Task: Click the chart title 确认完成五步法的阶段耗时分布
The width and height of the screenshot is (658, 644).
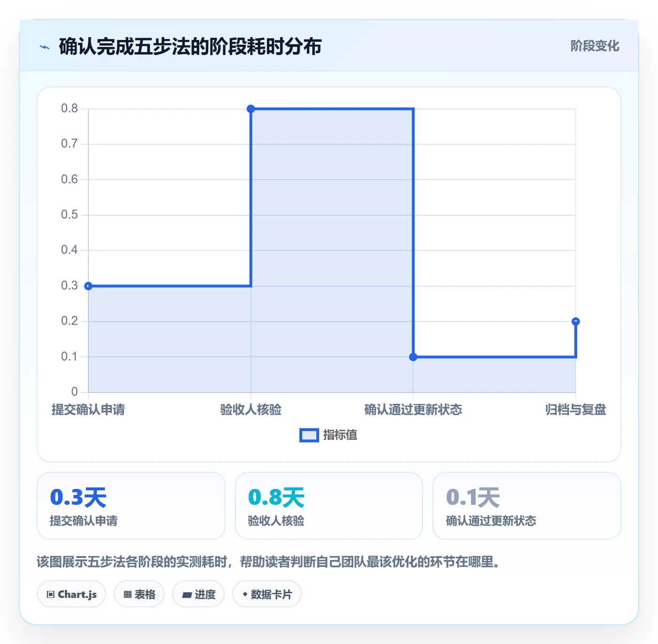Action: (x=190, y=47)
